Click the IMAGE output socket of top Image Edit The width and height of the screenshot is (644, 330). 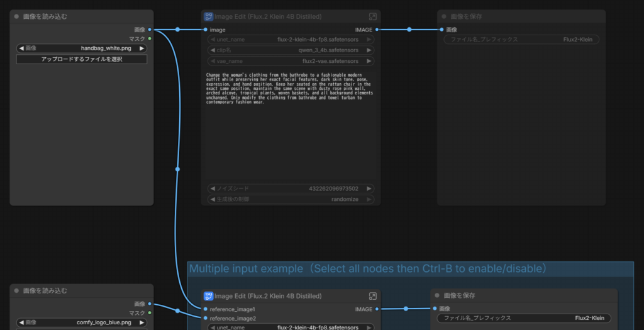(377, 30)
